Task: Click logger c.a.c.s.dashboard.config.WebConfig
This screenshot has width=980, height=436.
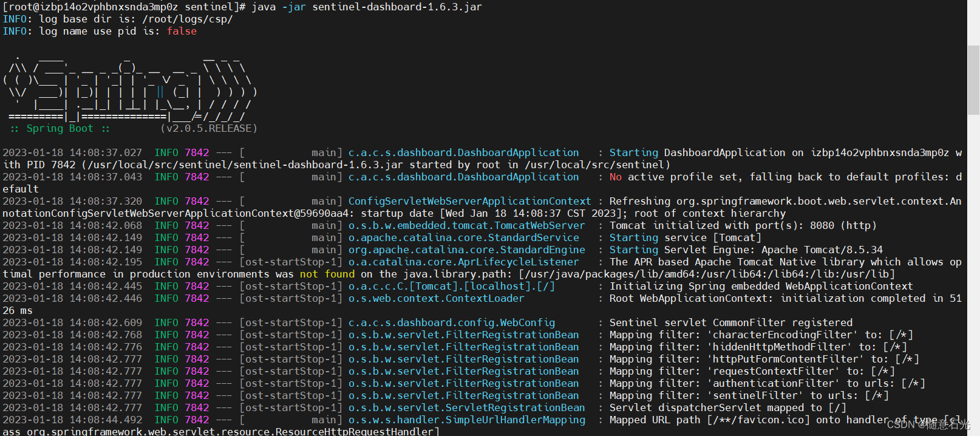Action: (x=452, y=322)
